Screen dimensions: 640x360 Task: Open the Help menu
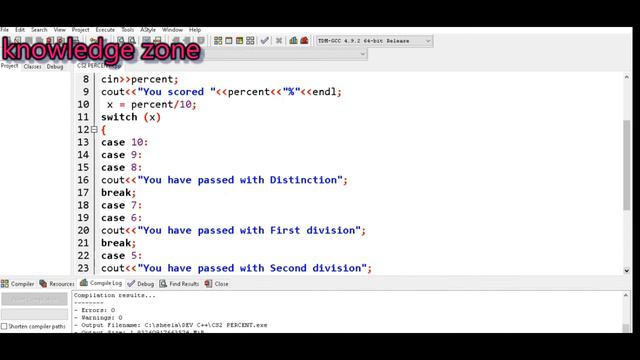[x=195, y=30]
